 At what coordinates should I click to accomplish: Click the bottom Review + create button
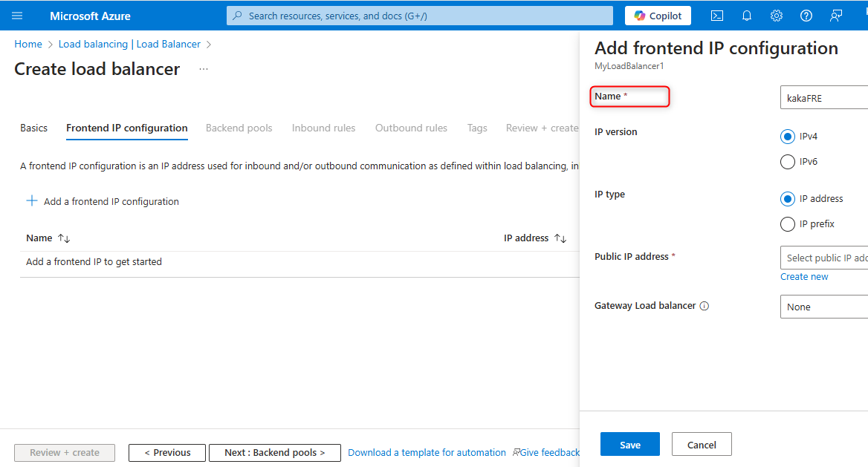click(65, 453)
